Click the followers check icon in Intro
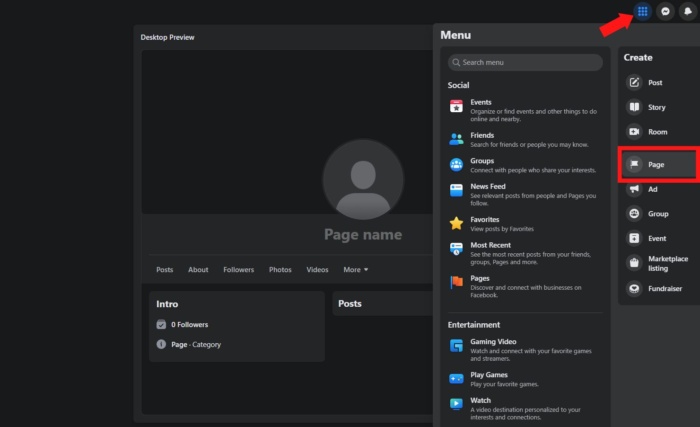Screen dimensions: 700x427 click(x=161, y=324)
